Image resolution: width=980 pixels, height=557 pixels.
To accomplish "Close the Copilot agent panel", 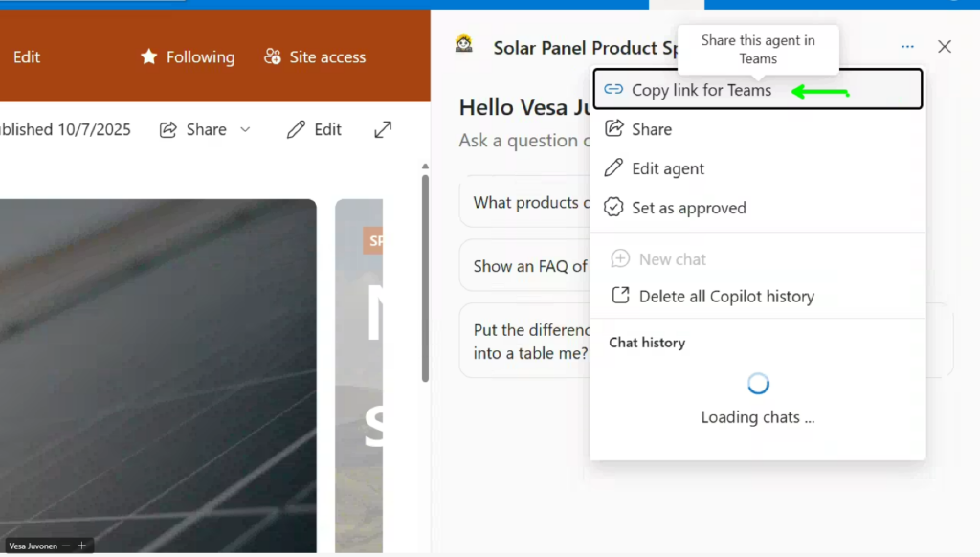I will click(x=945, y=47).
